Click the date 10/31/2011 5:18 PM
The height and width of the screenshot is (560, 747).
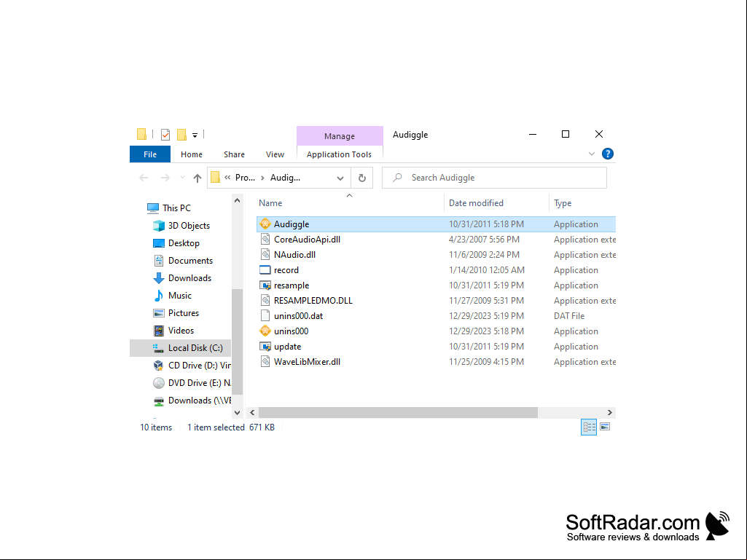pyautogui.click(x=486, y=224)
